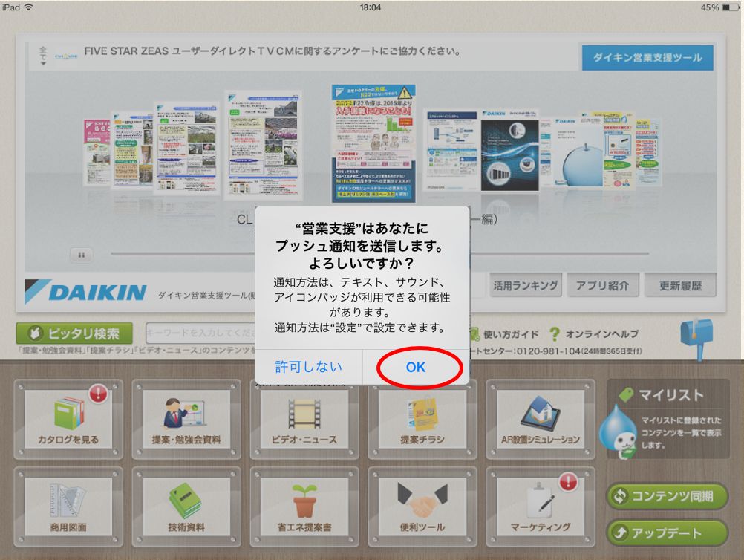744x560 pixels.
Task: Open the 商用図面 drawings tile
Action: click(x=68, y=507)
